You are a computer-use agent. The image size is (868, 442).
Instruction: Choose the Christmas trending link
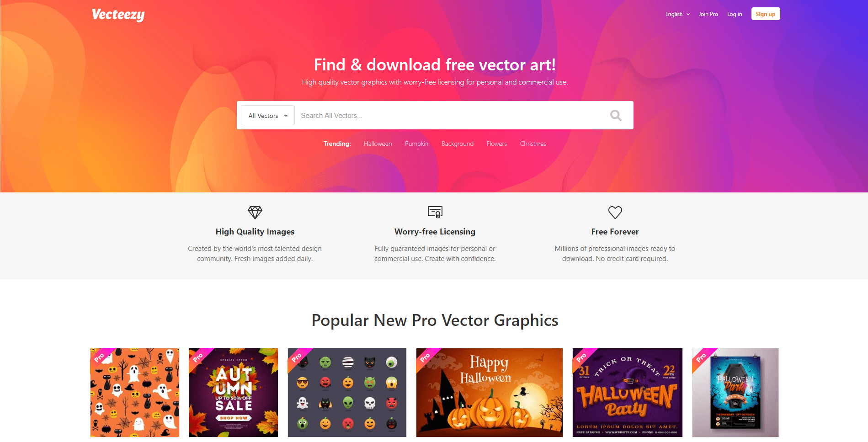click(x=533, y=144)
